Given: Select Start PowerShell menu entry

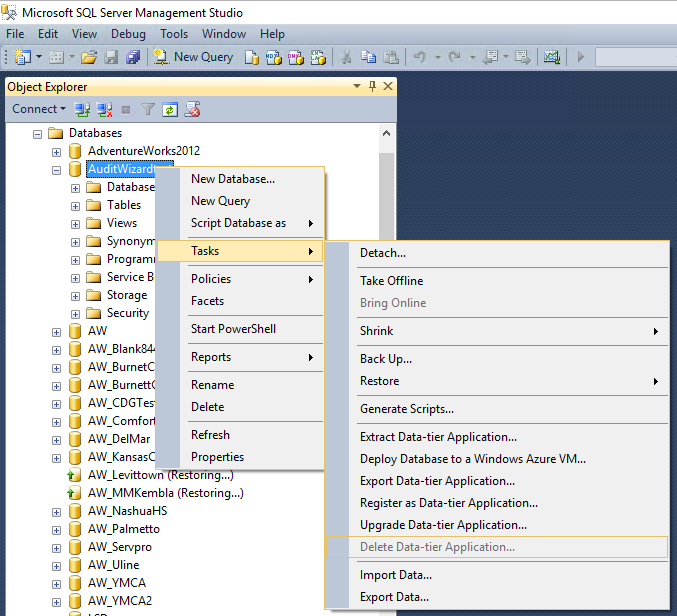Looking at the screenshot, I should 241,329.
